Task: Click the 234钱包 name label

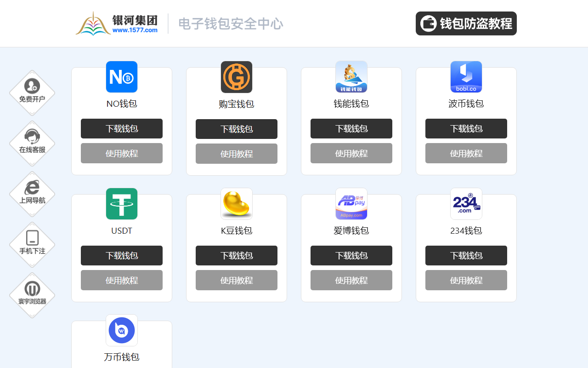Action: coord(466,231)
